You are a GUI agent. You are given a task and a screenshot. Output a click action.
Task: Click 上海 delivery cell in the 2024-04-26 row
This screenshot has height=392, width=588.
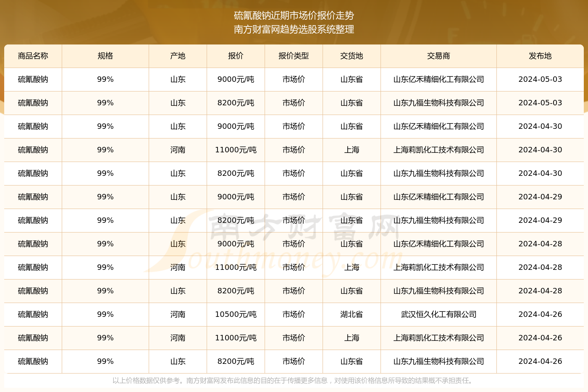click(x=352, y=338)
